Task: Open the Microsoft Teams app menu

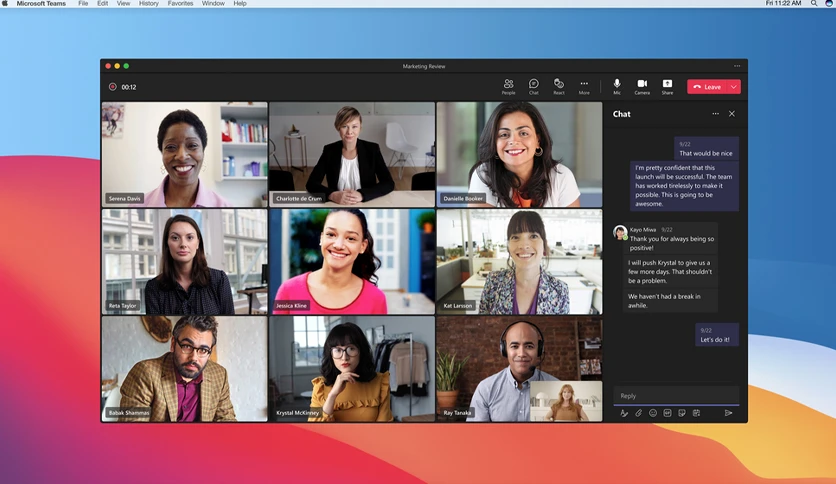Action: [x=41, y=3]
